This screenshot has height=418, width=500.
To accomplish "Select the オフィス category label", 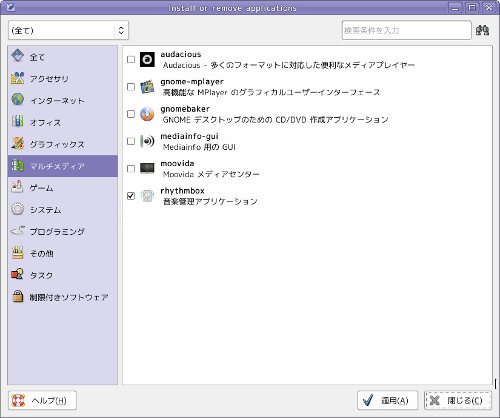I will pos(45,122).
